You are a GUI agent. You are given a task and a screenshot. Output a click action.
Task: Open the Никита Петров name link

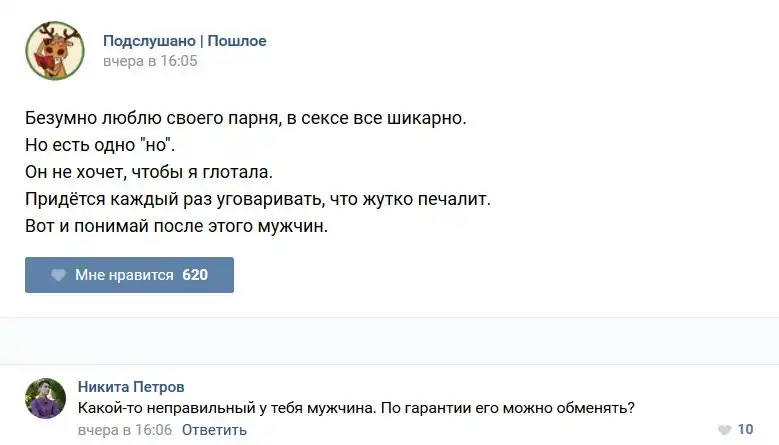click(x=131, y=387)
